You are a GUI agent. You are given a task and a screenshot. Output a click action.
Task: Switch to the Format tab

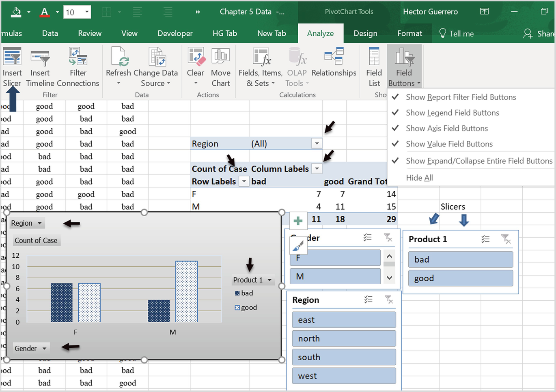point(409,33)
